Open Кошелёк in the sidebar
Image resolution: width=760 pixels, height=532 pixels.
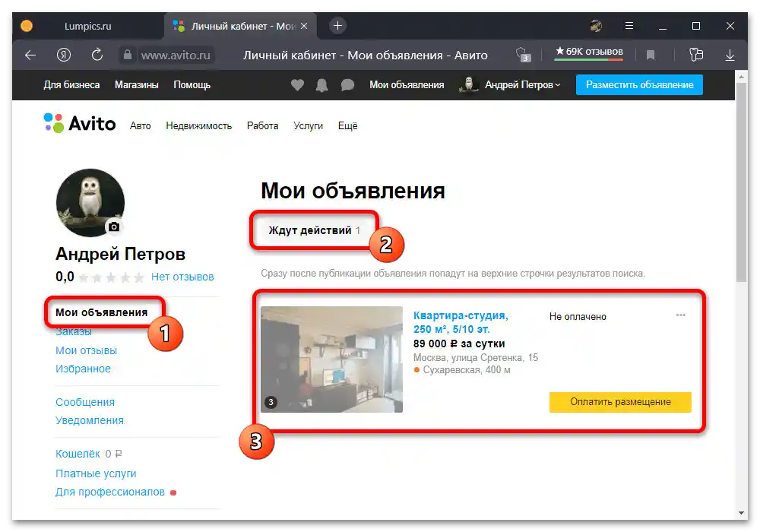[78, 454]
